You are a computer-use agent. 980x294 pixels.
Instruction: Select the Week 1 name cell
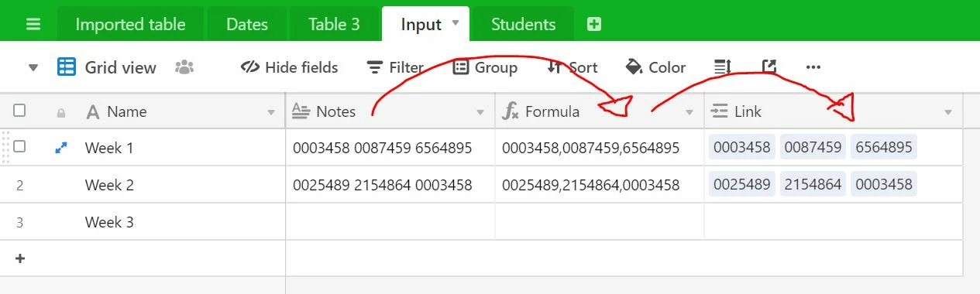pyautogui.click(x=181, y=147)
